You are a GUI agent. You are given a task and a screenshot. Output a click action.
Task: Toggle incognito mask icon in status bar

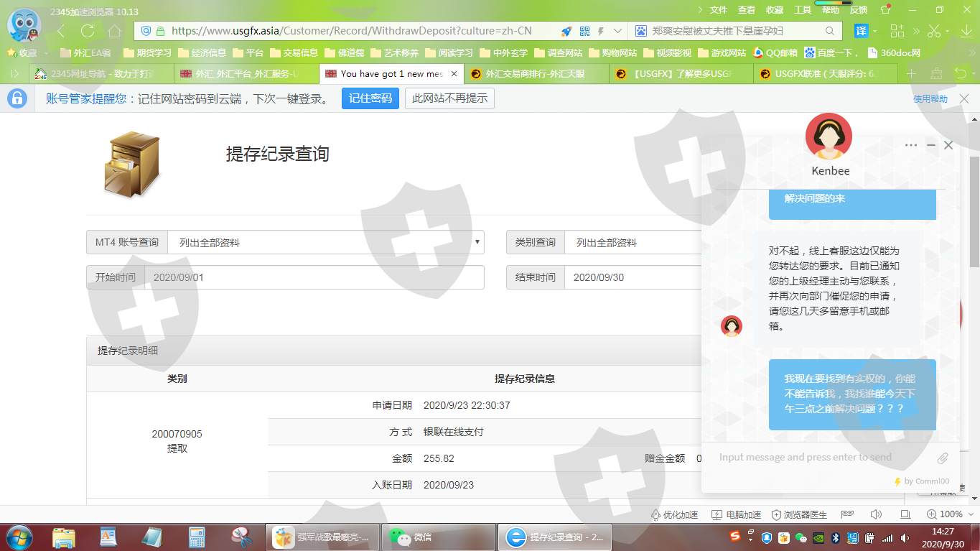click(848, 514)
